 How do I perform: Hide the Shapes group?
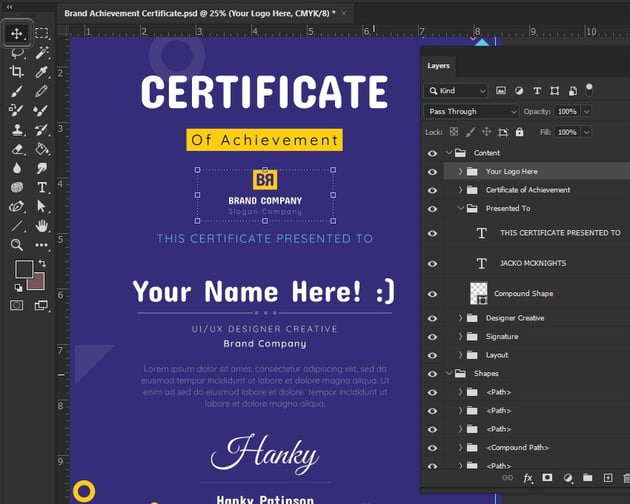coord(432,374)
